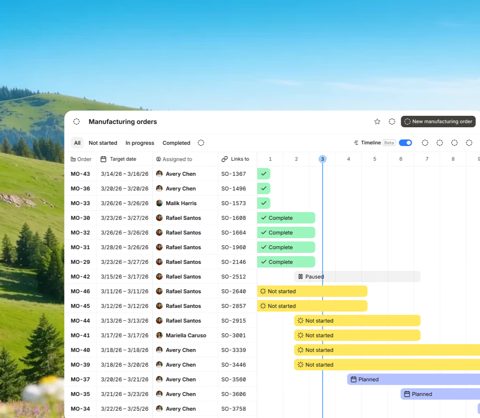The image size is (480, 418).
Task: Click Mariella Caruso assignee name
Action: pos(186,335)
